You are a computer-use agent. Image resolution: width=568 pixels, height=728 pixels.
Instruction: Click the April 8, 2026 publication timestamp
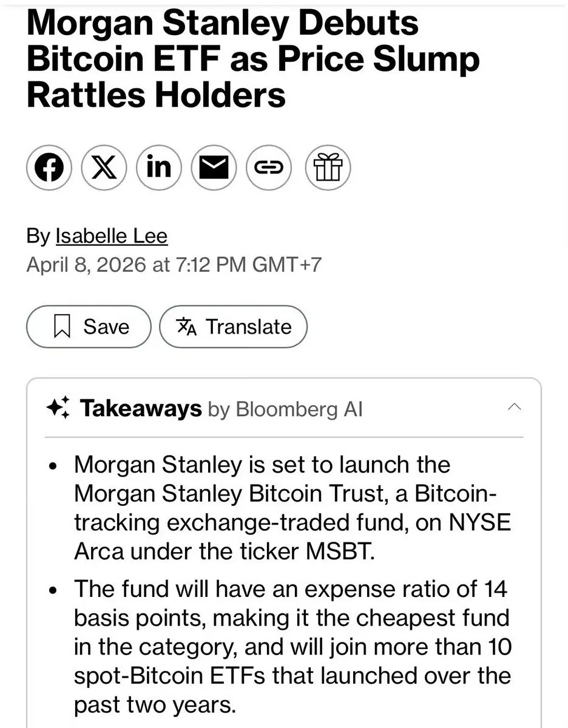[174, 265]
